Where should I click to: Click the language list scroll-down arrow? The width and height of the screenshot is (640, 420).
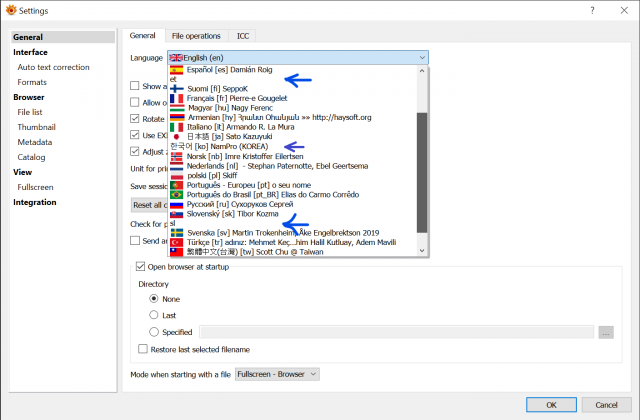422,251
